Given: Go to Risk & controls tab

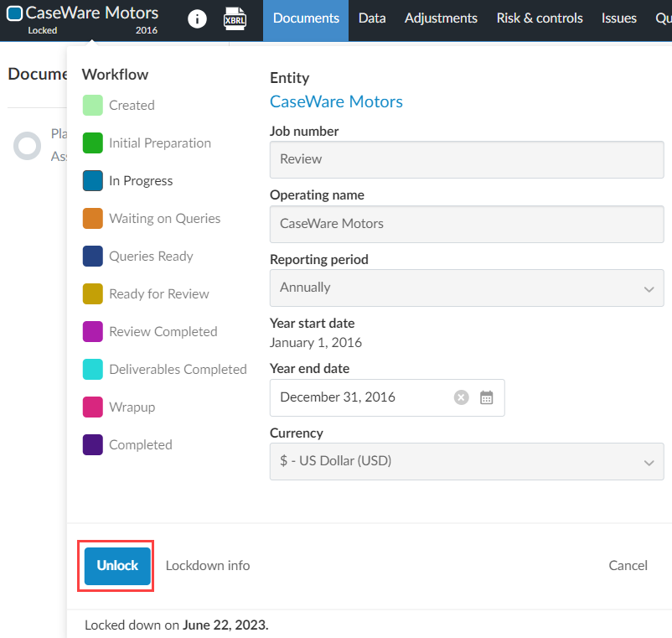Looking at the screenshot, I should click(x=539, y=18).
